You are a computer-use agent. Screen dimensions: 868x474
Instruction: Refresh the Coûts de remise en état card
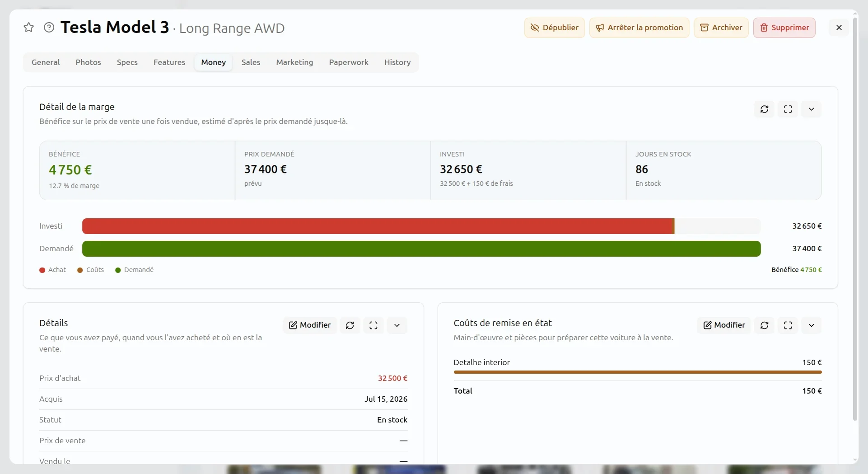[764, 325]
